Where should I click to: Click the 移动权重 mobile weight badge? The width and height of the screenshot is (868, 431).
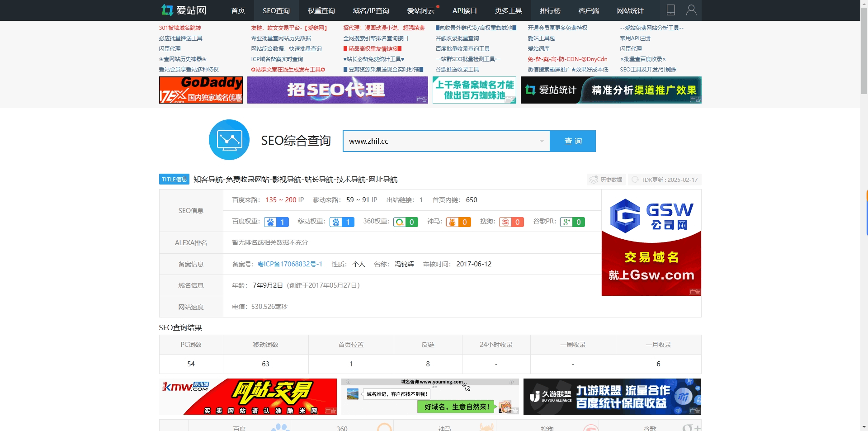coord(342,222)
